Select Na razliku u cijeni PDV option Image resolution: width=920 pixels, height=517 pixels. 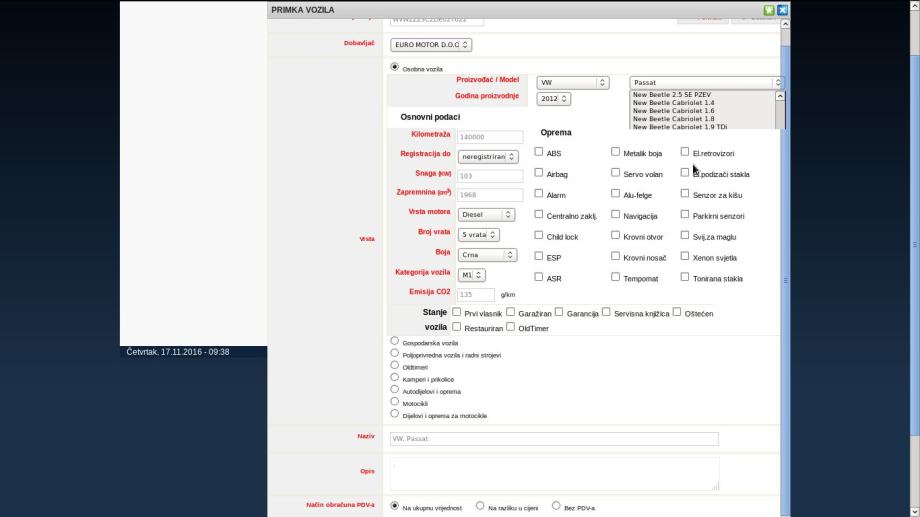pos(480,506)
